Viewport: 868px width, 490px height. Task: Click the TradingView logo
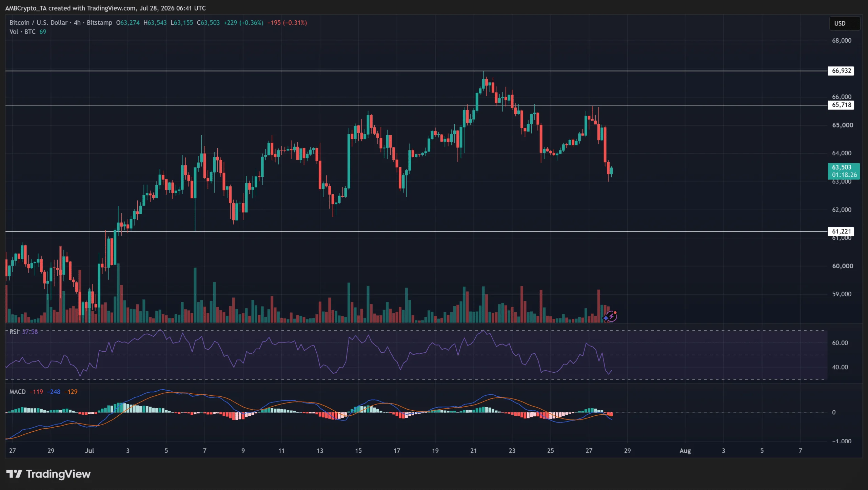[48, 474]
